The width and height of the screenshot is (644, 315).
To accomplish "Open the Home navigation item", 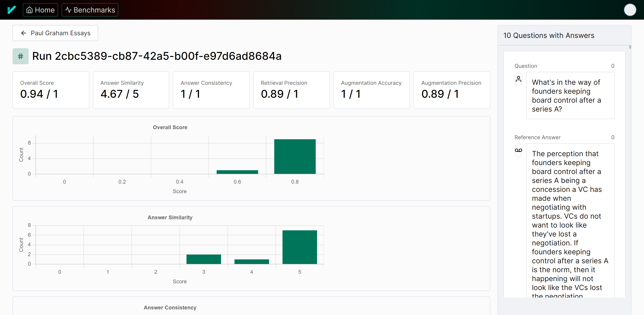I will 40,10.
